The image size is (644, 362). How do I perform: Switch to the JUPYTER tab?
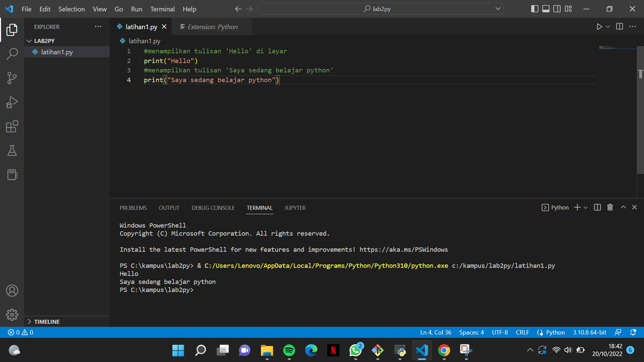point(295,208)
